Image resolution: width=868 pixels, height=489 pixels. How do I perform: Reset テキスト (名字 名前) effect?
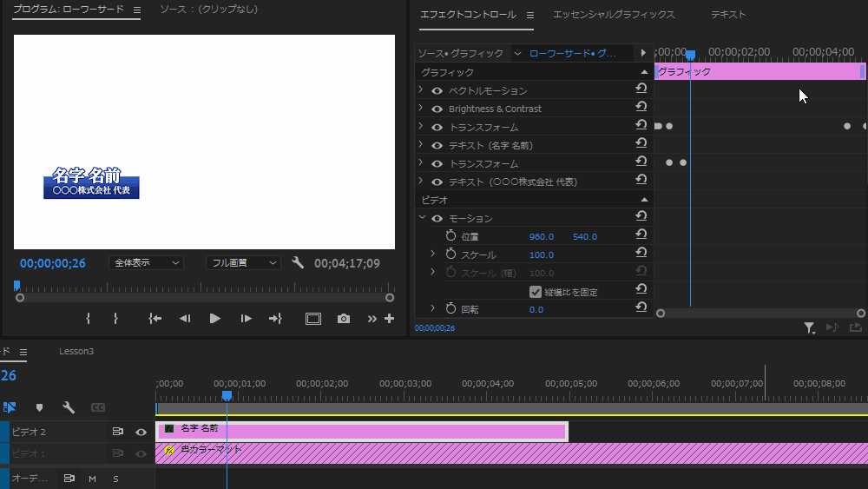coord(641,143)
